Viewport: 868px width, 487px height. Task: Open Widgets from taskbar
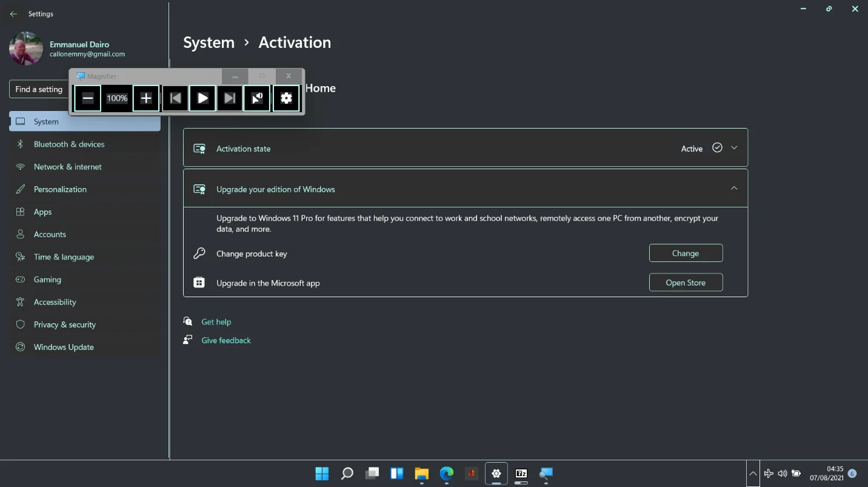click(x=397, y=474)
